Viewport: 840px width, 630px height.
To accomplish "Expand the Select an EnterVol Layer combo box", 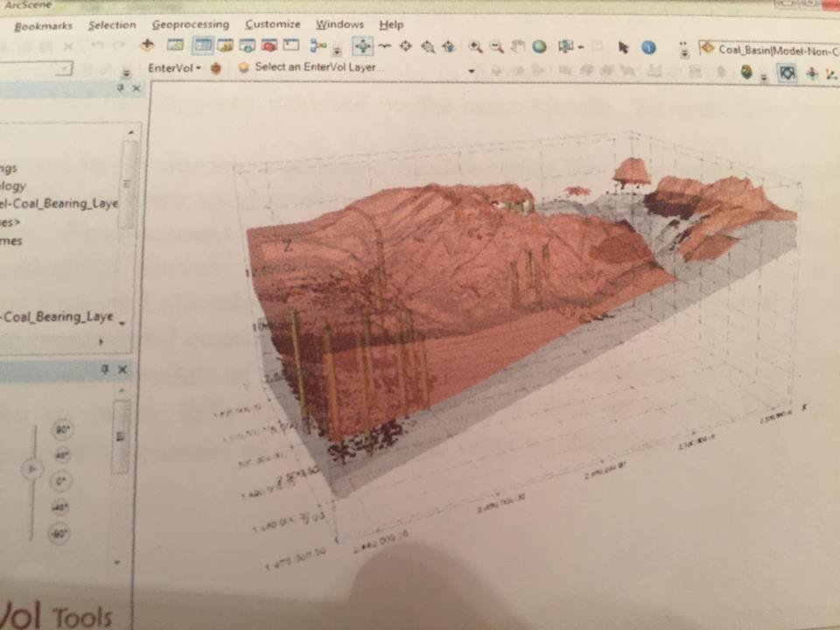I will click(471, 70).
